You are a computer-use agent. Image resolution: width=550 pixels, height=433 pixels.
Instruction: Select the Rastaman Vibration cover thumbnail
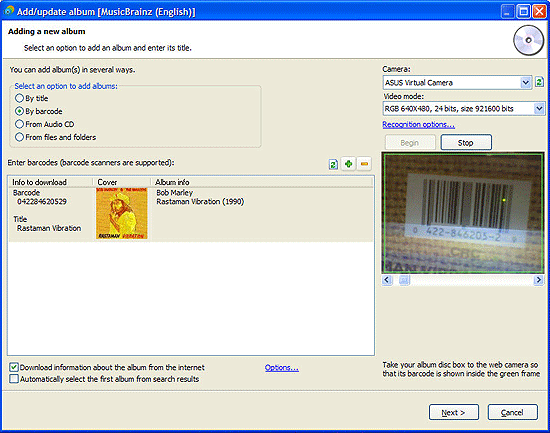(122, 213)
